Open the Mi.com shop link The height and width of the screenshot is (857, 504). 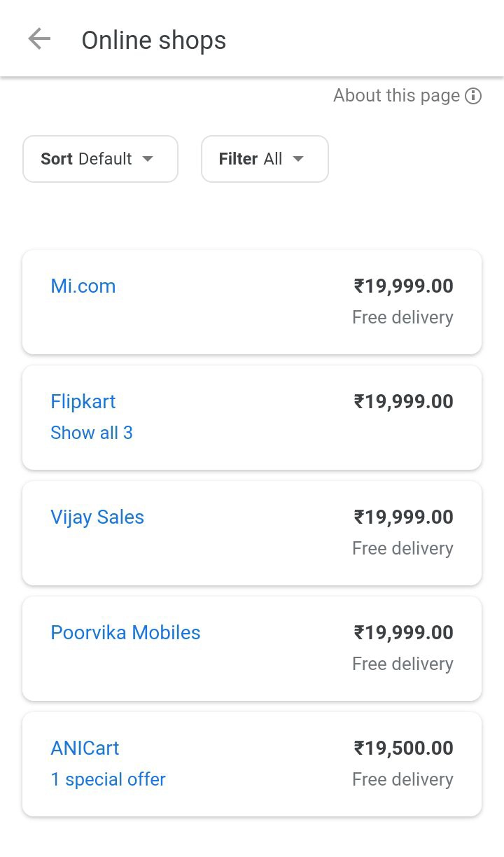click(x=83, y=286)
